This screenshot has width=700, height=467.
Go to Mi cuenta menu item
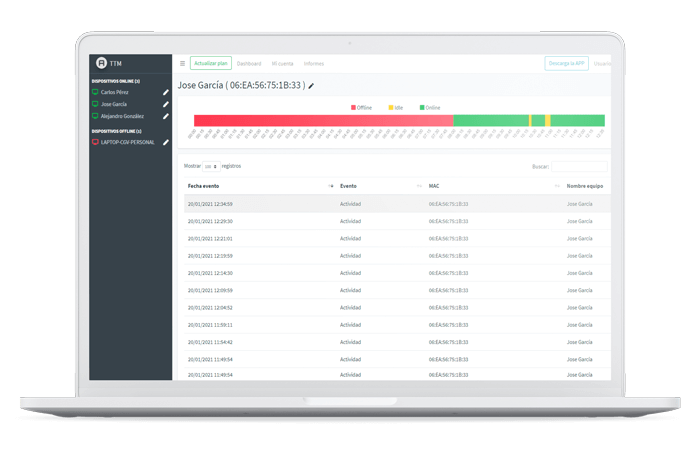tap(284, 63)
